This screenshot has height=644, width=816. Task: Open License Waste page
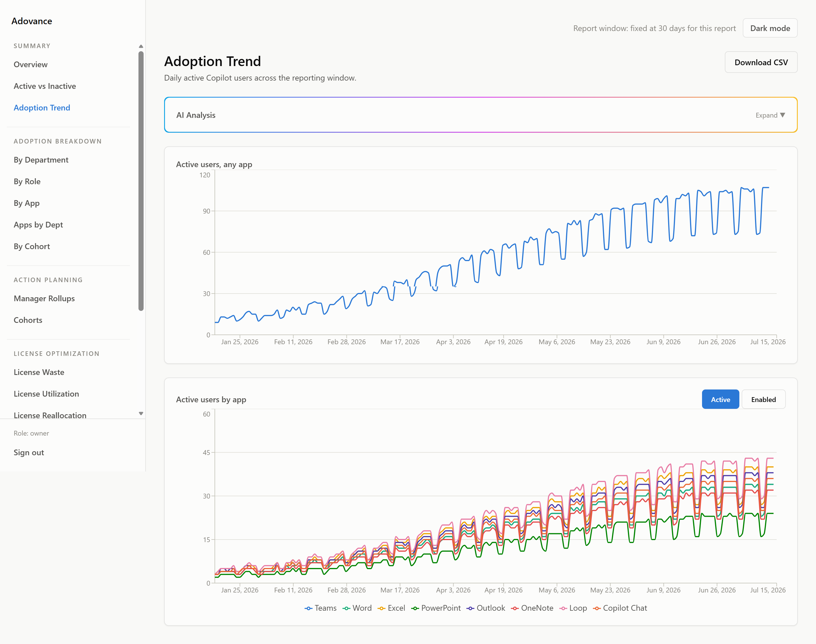[39, 372]
